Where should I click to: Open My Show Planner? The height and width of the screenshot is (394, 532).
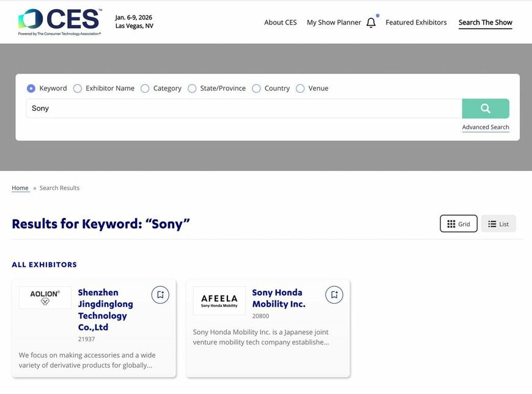click(x=333, y=22)
